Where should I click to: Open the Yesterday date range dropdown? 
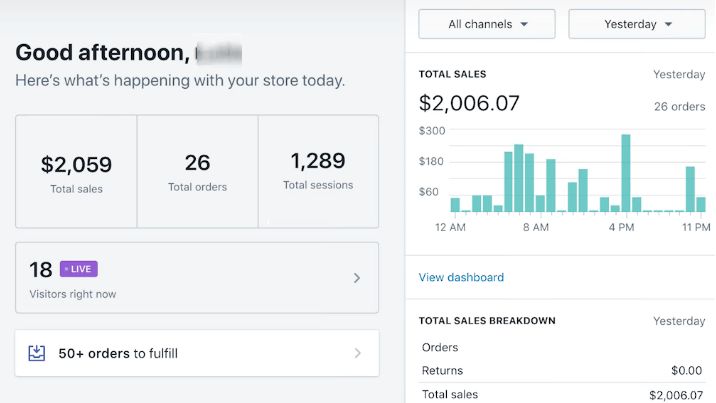click(x=637, y=24)
